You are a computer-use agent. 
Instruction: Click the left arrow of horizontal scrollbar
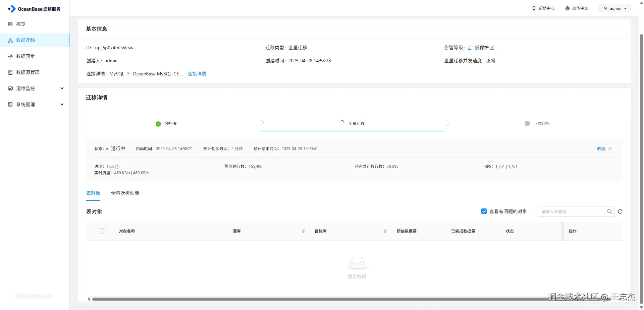89,299
